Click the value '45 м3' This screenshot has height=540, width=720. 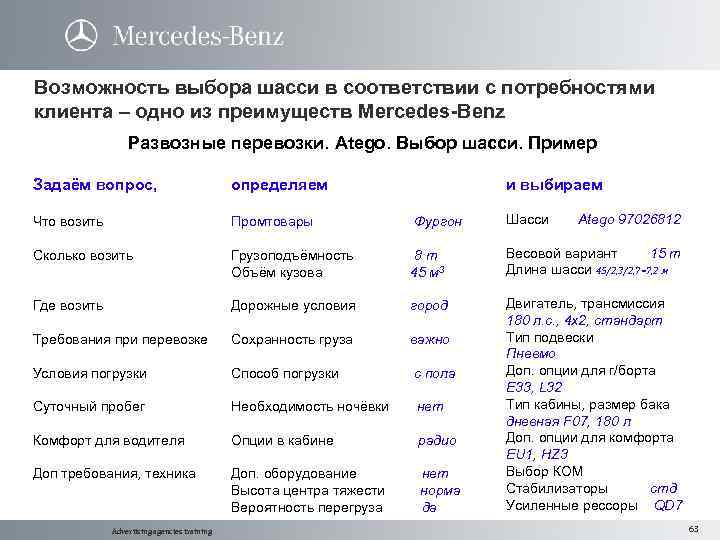tap(427, 272)
